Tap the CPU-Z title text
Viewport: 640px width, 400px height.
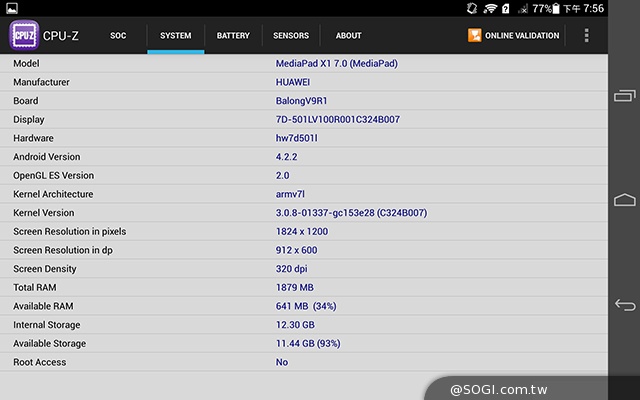click(x=61, y=36)
